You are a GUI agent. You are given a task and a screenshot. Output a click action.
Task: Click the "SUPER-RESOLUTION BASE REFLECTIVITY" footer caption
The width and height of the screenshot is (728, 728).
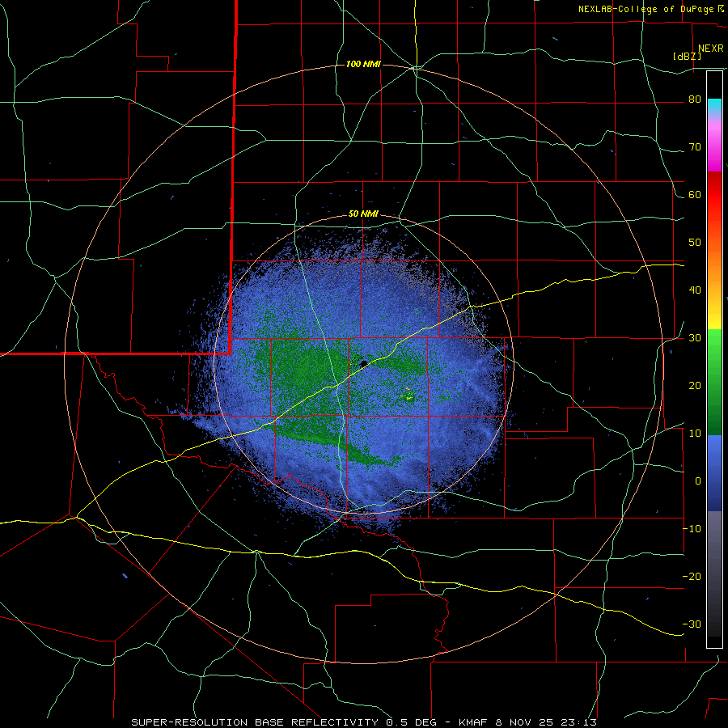[255, 722]
